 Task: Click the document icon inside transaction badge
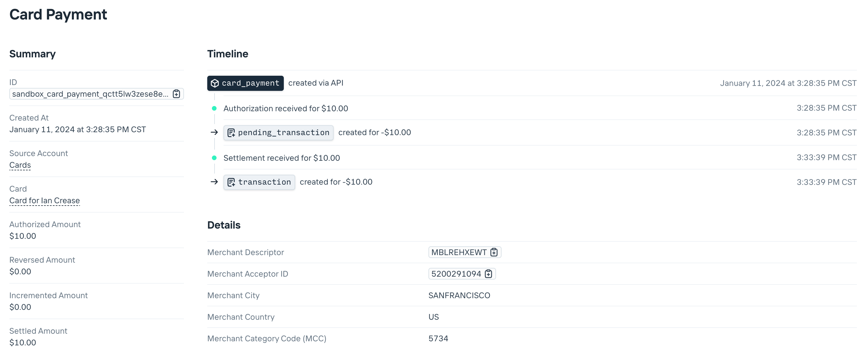(231, 182)
